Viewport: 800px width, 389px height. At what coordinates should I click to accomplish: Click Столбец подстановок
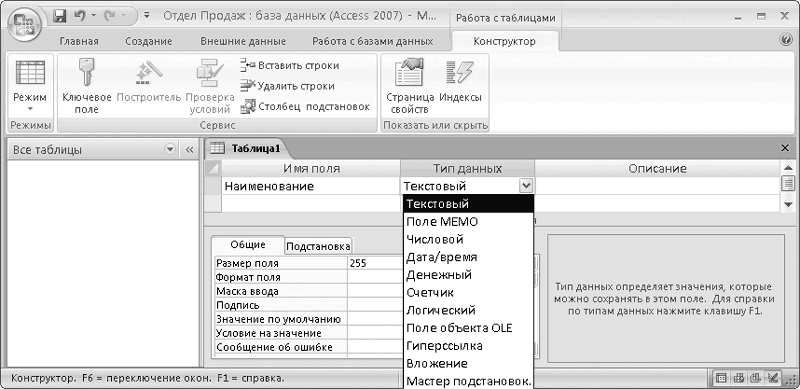pyautogui.click(x=305, y=107)
